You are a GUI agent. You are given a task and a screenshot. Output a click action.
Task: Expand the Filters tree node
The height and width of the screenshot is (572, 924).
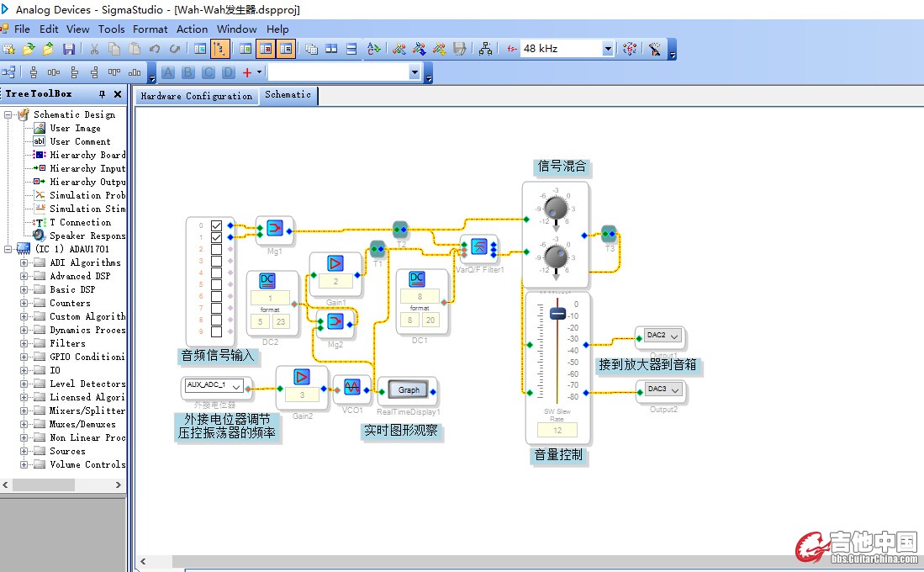tap(24, 343)
